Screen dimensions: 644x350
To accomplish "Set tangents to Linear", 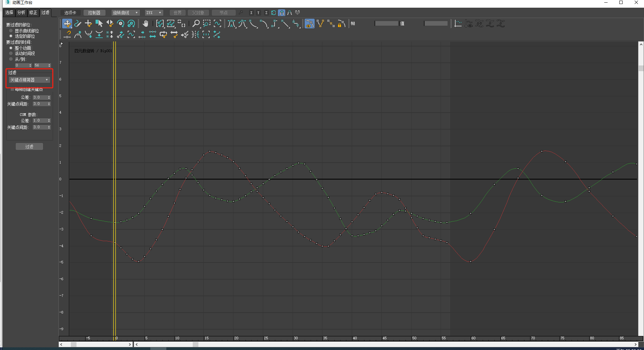I will coord(285,24).
